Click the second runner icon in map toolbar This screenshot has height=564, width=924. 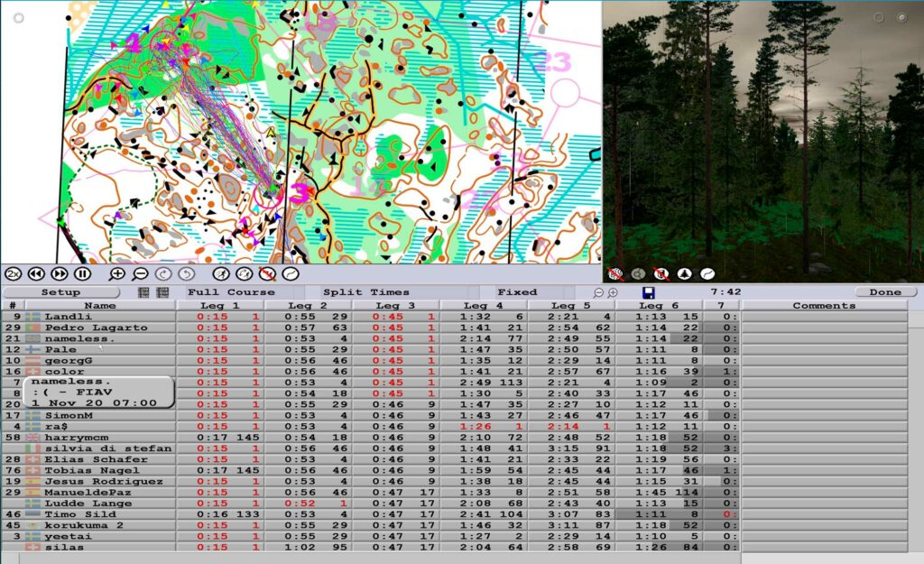click(244, 274)
